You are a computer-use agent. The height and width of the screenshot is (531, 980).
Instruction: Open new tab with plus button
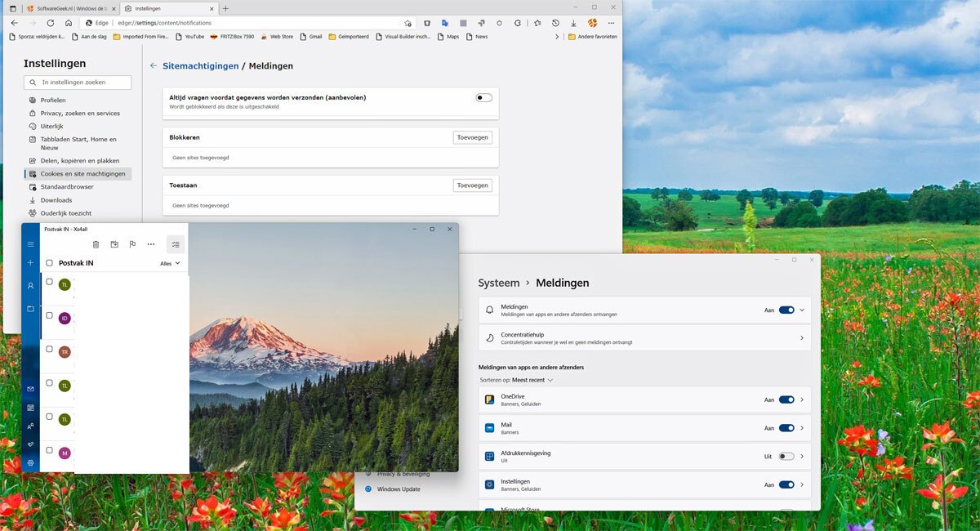point(225,8)
